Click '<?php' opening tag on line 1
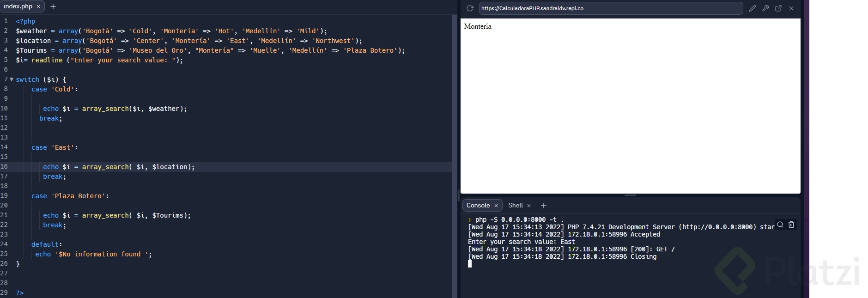 [25, 21]
